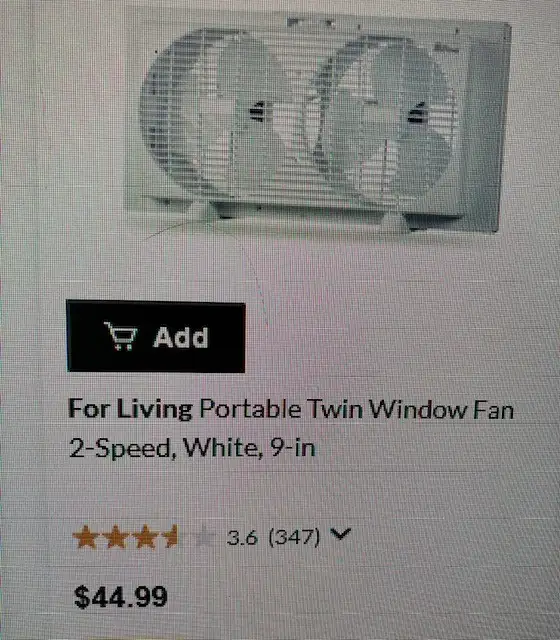Select the second gold rating star

[116, 537]
